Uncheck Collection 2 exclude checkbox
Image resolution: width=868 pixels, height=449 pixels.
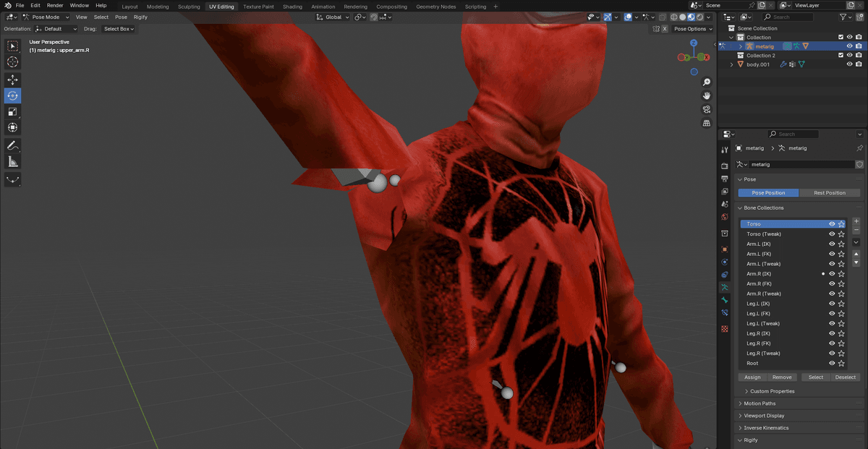click(x=840, y=55)
